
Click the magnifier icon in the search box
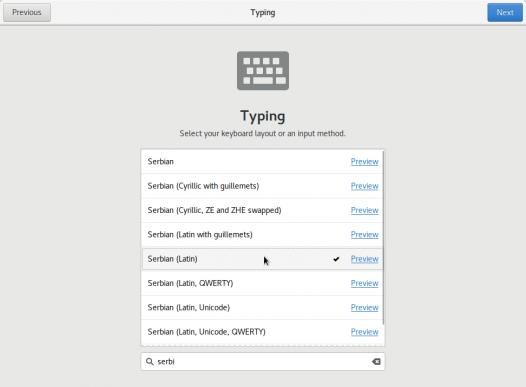coord(150,362)
